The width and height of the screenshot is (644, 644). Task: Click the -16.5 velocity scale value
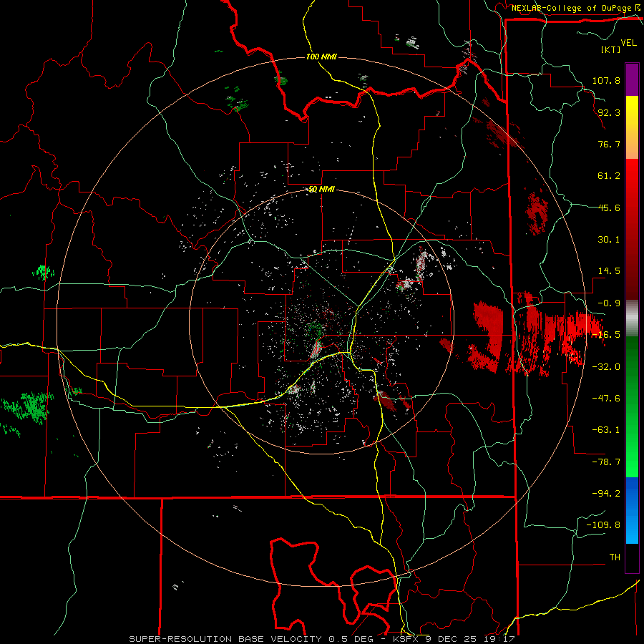point(606,335)
